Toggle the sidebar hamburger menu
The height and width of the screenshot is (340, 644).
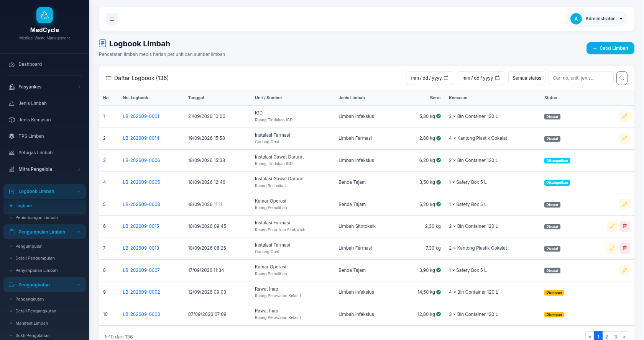tap(112, 19)
